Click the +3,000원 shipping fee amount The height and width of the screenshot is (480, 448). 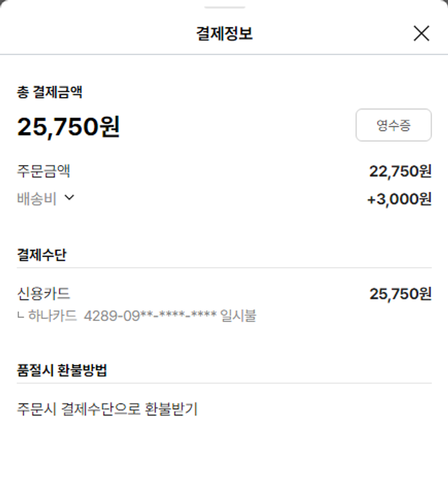point(399,199)
